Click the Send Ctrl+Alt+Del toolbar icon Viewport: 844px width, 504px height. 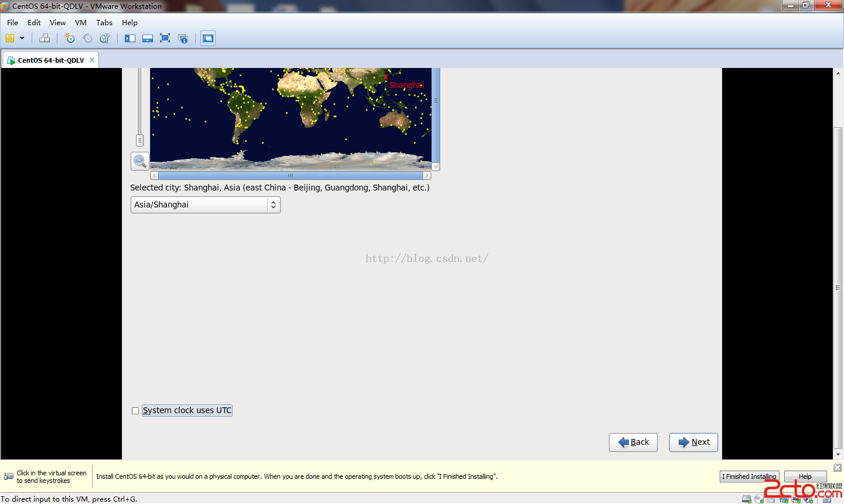[x=45, y=38]
